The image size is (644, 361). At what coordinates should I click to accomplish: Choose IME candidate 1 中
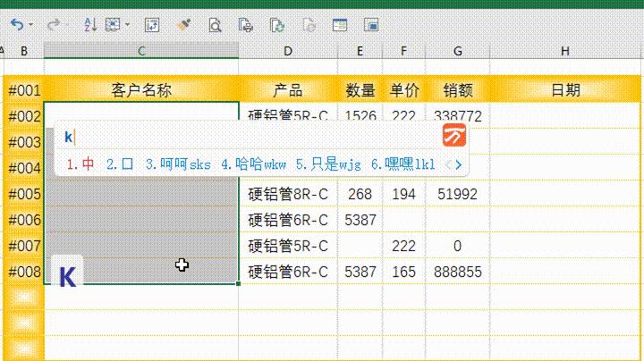80,164
